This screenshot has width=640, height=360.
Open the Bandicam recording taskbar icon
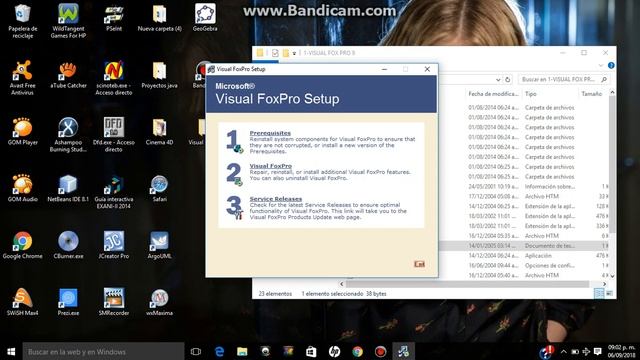point(380,351)
